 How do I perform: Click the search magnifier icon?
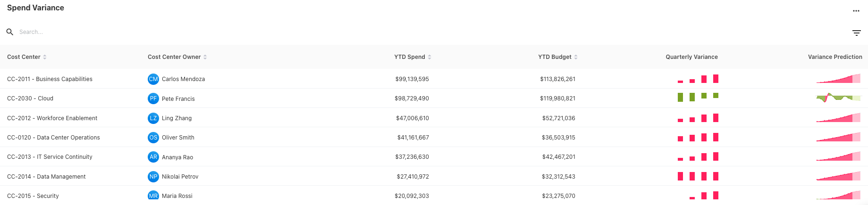pyautogui.click(x=9, y=32)
